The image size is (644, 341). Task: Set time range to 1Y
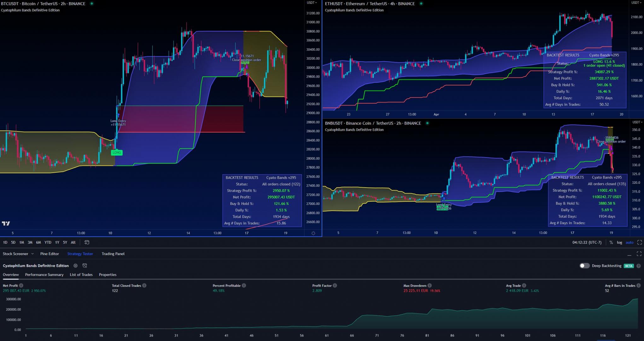click(x=57, y=242)
